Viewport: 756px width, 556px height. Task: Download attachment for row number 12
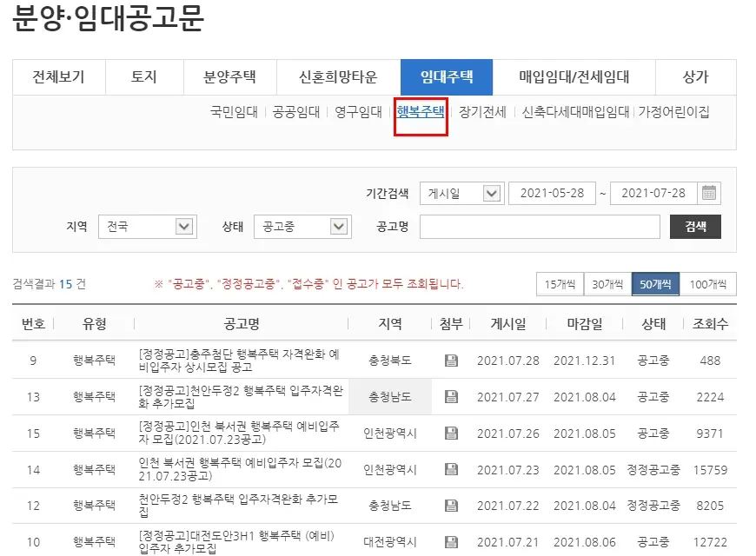451,506
